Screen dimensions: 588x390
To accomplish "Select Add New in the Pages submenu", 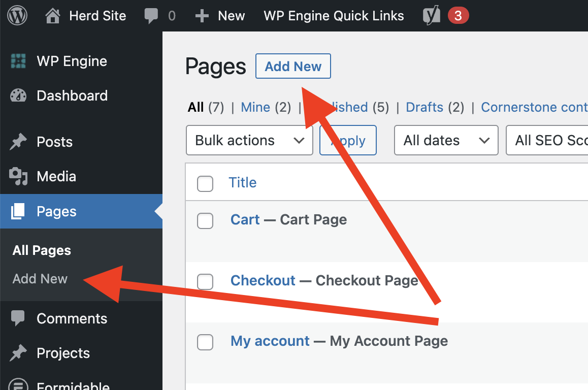I will pyautogui.click(x=40, y=279).
